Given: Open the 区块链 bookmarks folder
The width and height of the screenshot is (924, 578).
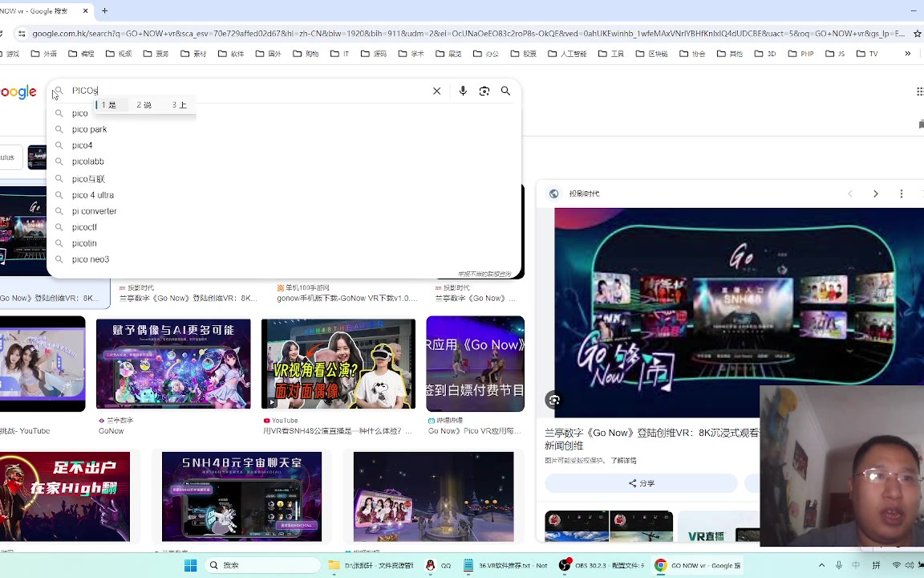Looking at the screenshot, I should 652,54.
